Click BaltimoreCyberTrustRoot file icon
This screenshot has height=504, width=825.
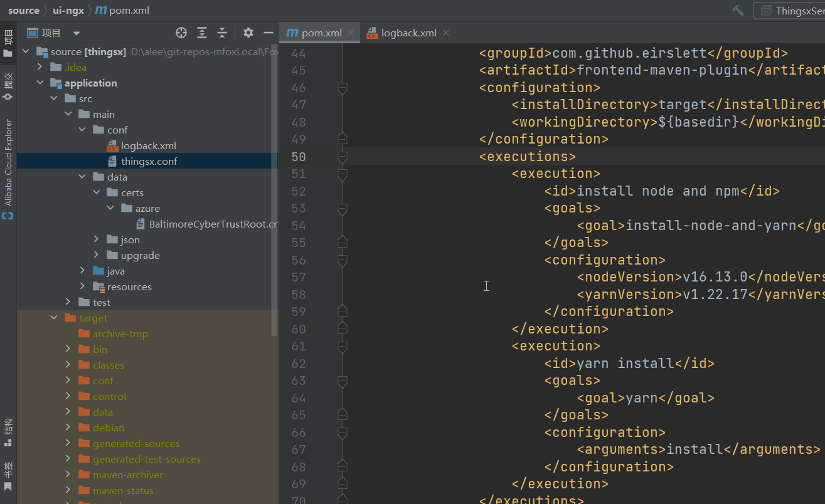point(141,224)
